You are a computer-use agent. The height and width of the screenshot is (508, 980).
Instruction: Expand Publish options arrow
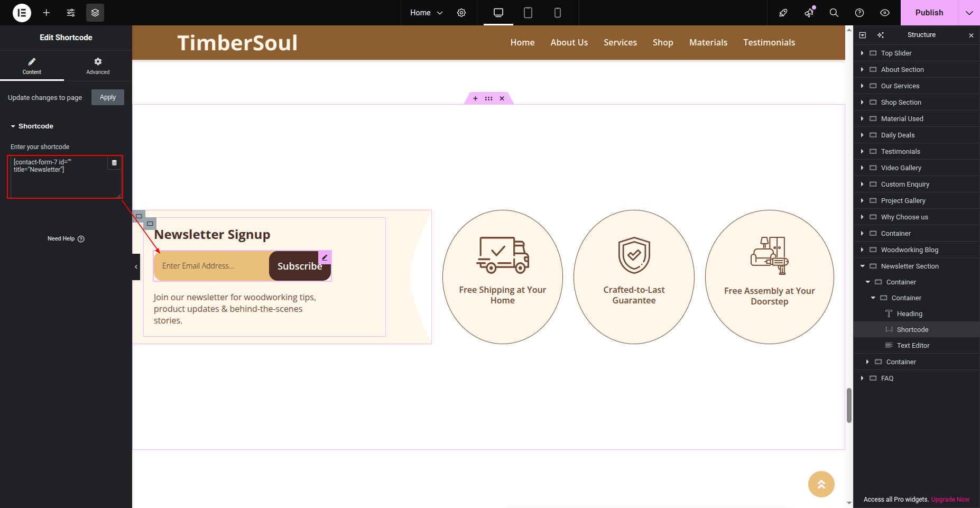(x=969, y=13)
